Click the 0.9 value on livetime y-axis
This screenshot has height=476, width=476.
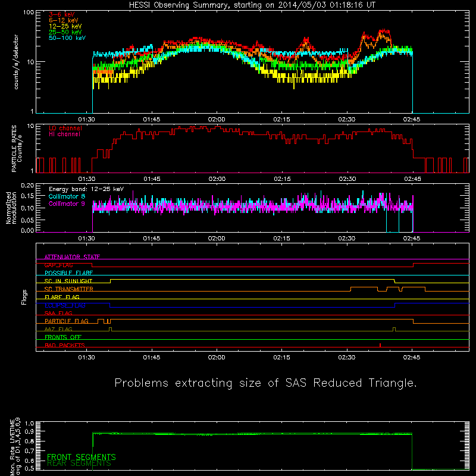coord(29,432)
